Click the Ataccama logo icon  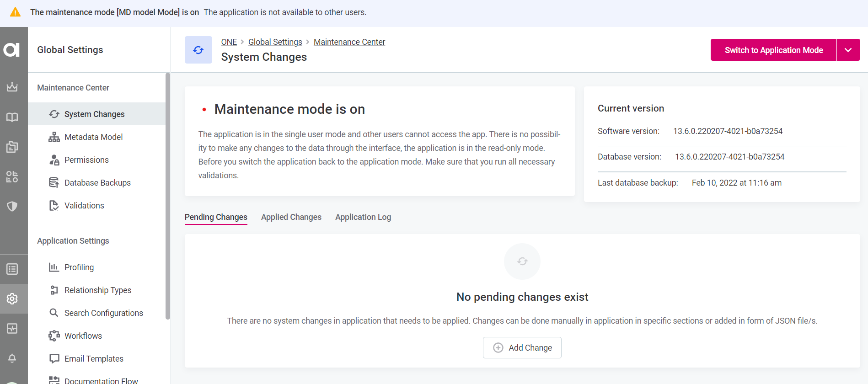pyautogui.click(x=12, y=49)
